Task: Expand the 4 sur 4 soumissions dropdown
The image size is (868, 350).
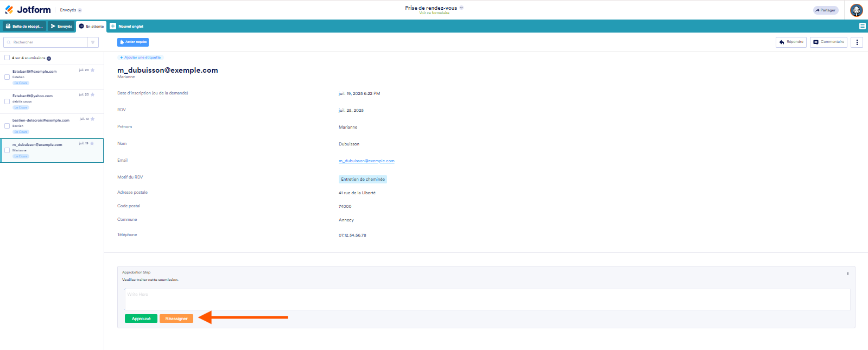Action: tap(49, 58)
